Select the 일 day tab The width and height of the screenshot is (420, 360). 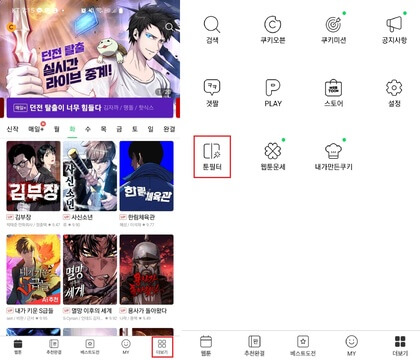click(150, 129)
